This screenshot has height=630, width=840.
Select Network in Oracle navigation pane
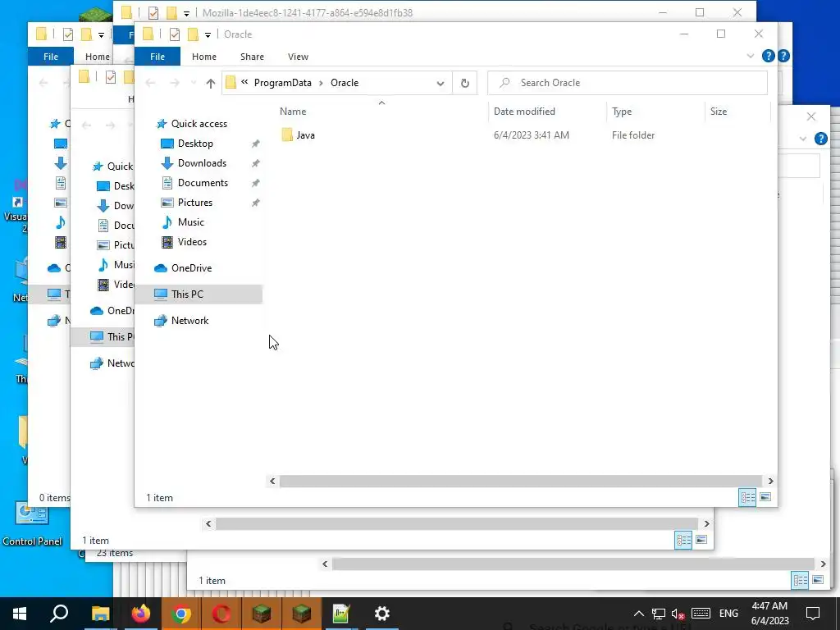(189, 321)
